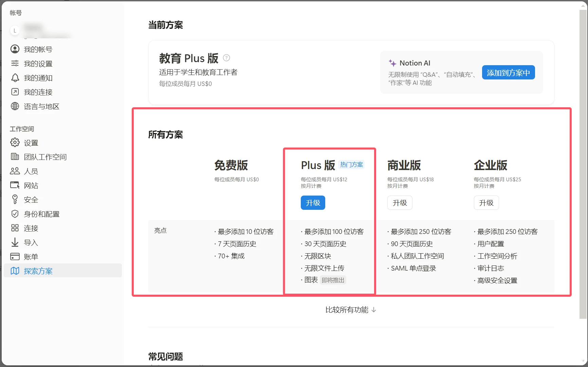Click help icon beside 教育 Plus 版
The height and width of the screenshot is (367, 588).
226,58
